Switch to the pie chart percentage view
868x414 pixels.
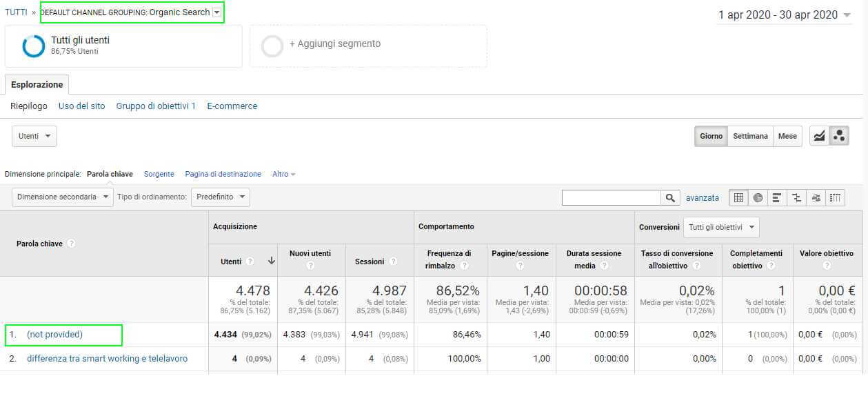tap(758, 198)
